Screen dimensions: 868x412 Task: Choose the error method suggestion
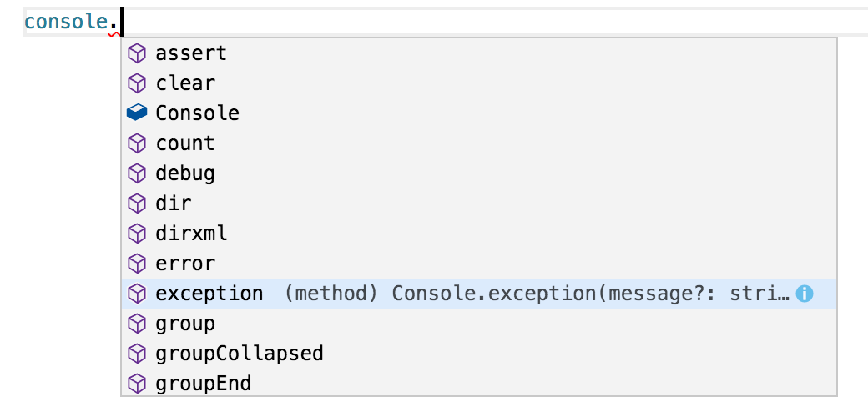[479, 264]
